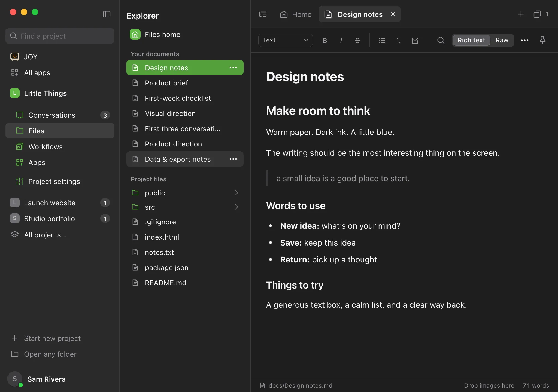
Task: Switch editor to Rich text mode
Action: (x=471, y=40)
